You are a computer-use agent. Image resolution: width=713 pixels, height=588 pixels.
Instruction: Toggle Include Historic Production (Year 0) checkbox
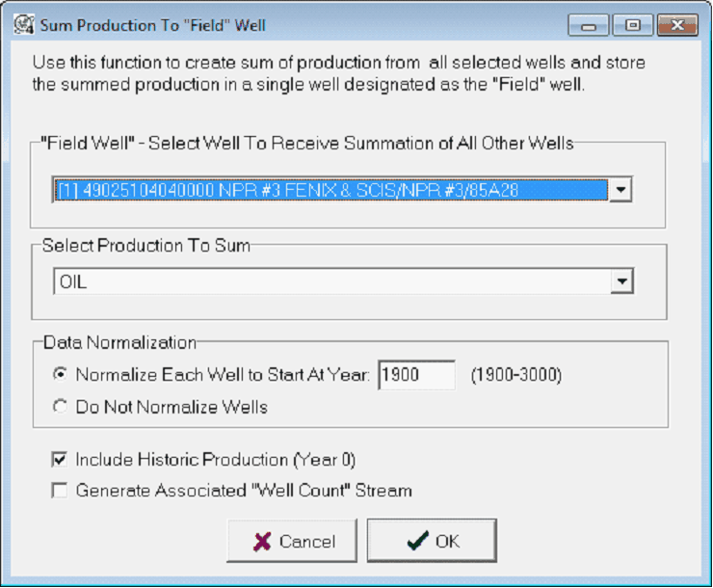[60, 460]
